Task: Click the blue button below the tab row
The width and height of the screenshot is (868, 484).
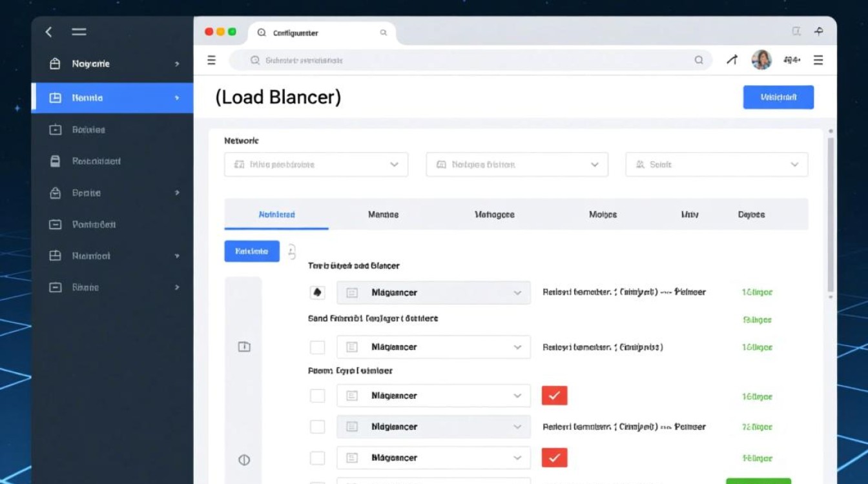Action: pyautogui.click(x=252, y=251)
